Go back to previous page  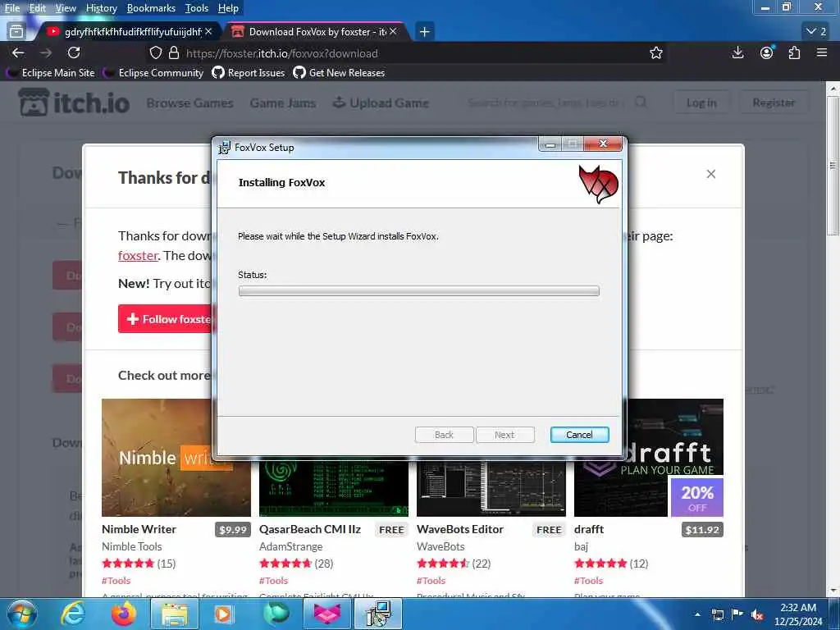point(18,52)
